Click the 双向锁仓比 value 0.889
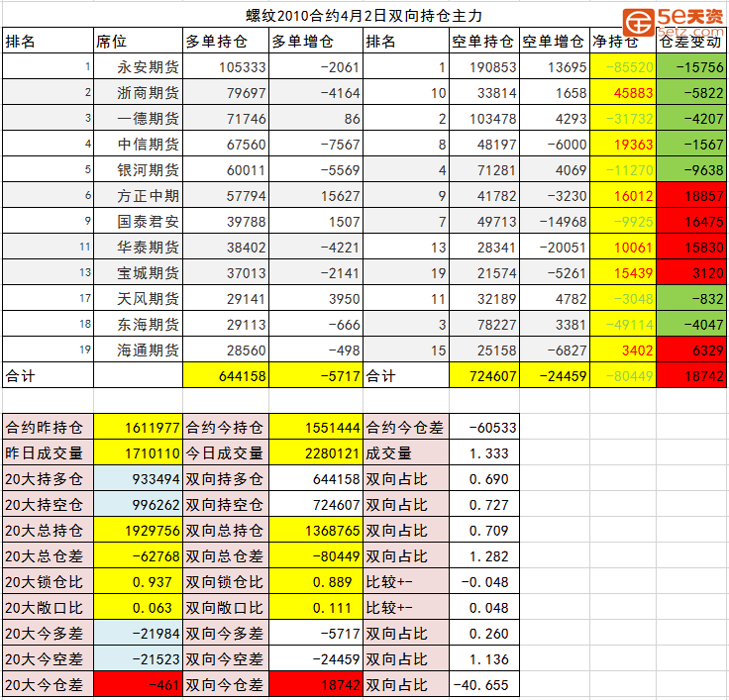729x700 pixels. pos(316,581)
